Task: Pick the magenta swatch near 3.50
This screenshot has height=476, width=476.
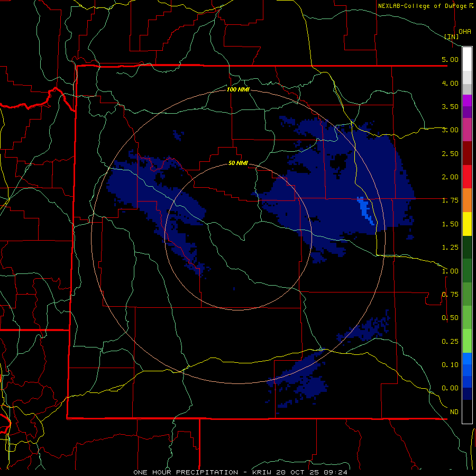Action: 467,100
